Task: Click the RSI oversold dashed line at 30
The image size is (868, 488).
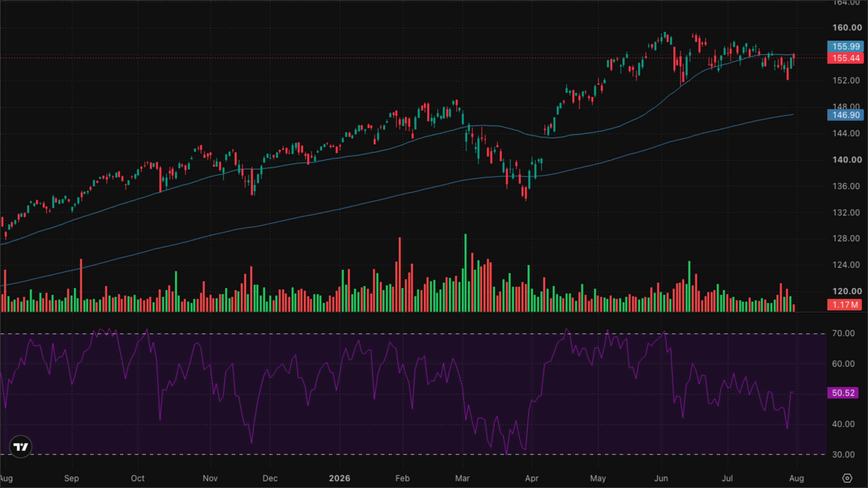Action: tap(413, 454)
